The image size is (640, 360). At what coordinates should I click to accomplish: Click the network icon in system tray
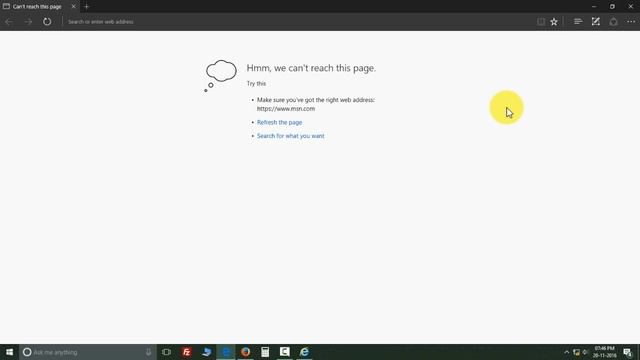click(576, 352)
